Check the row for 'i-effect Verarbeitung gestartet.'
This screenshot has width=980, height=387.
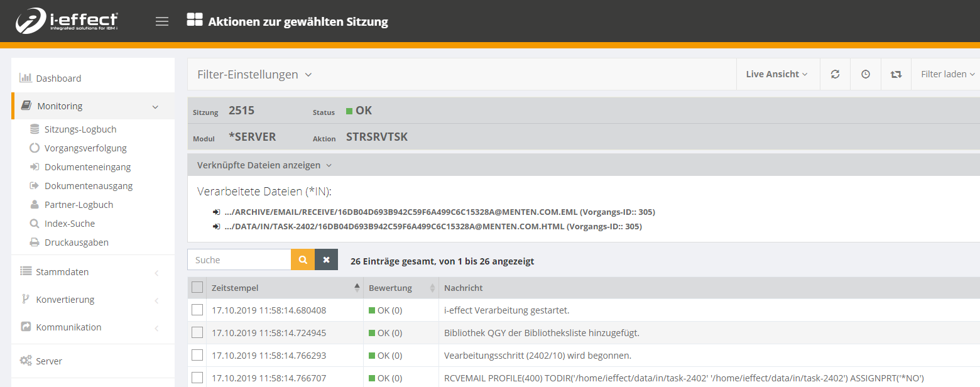[x=197, y=310]
